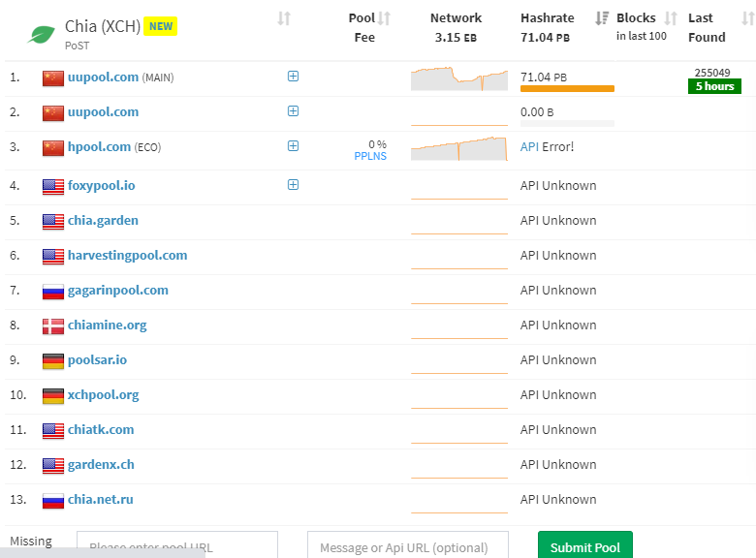
Task: Click the yellow NEW badge
Action: [161, 26]
